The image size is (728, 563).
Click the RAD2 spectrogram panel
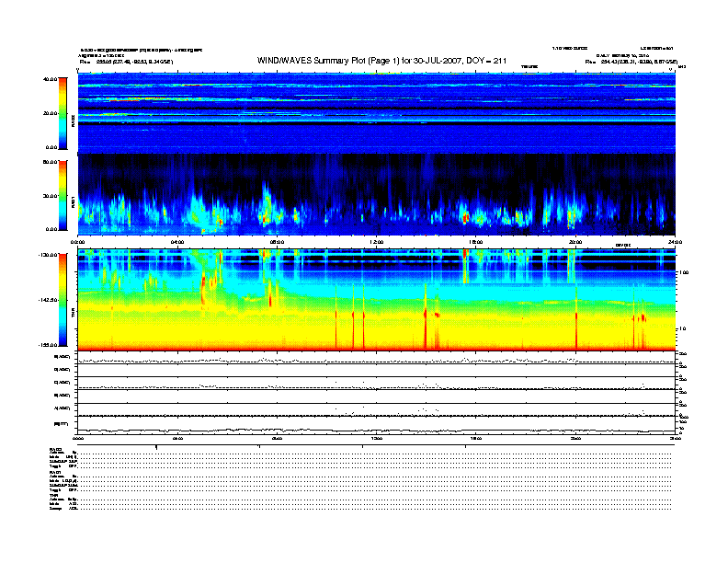tap(377, 113)
